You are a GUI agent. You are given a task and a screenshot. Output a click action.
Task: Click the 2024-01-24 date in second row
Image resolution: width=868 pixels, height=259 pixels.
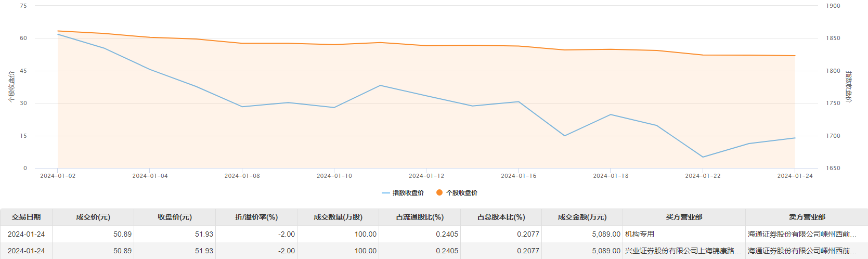point(26,251)
